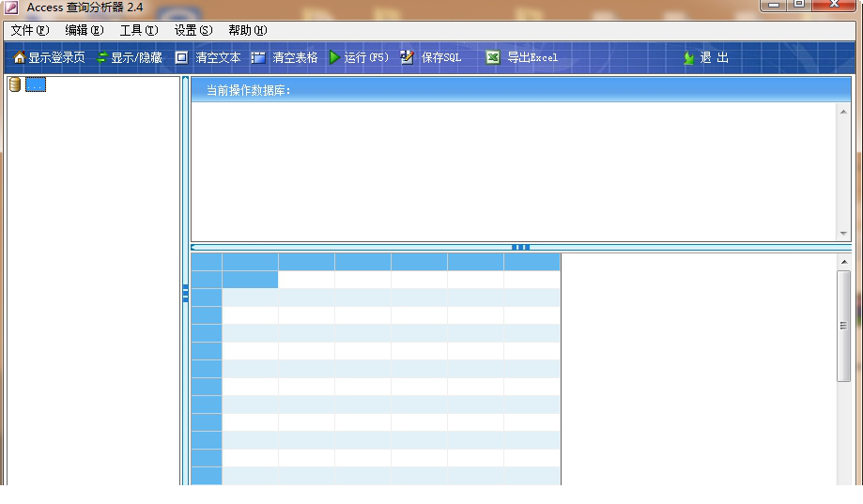Click the 清空文本 clear text icon
Screen dimensions: 863x504
[182, 57]
